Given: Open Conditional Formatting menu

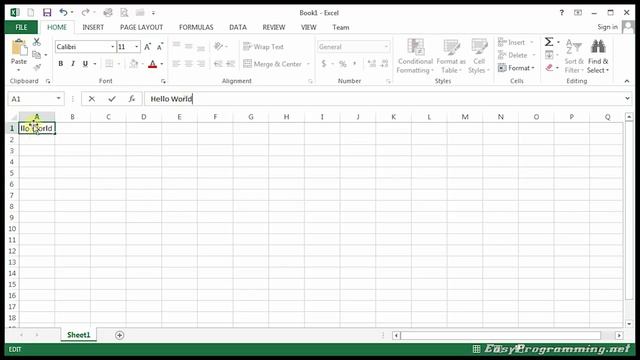Looking at the screenshot, I should [x=416, y=56].
